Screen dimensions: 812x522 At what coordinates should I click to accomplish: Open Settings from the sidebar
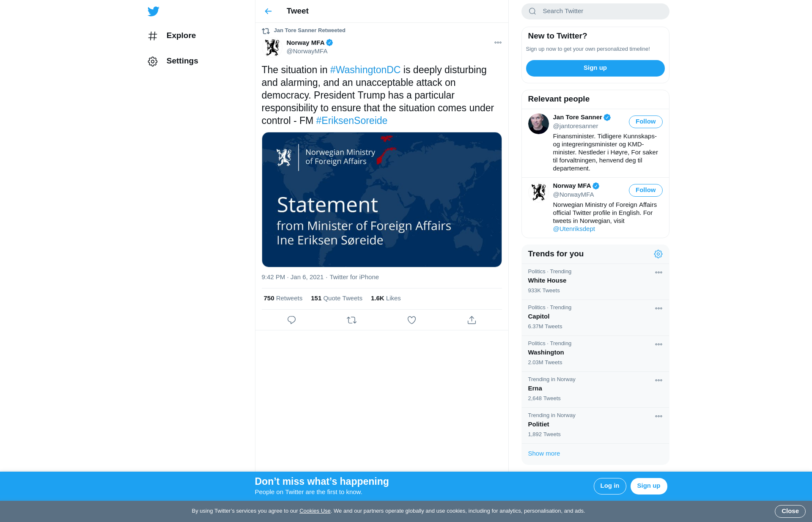pos(173,61)
